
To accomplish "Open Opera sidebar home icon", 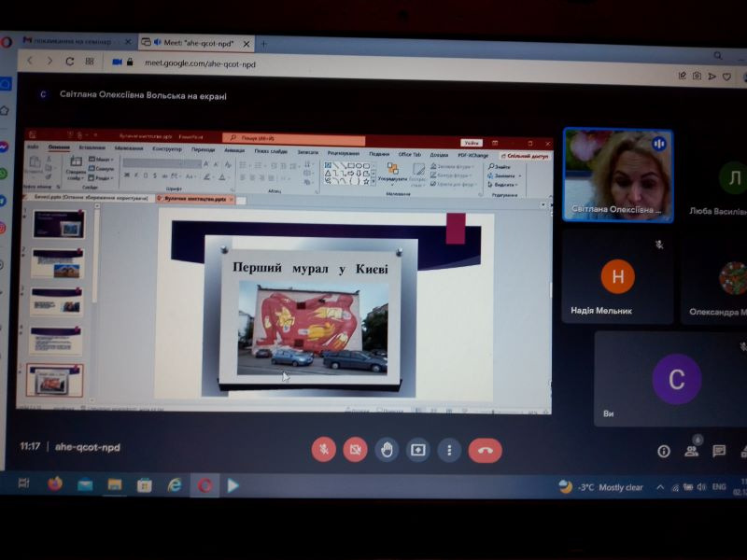I will coord(5,111).
